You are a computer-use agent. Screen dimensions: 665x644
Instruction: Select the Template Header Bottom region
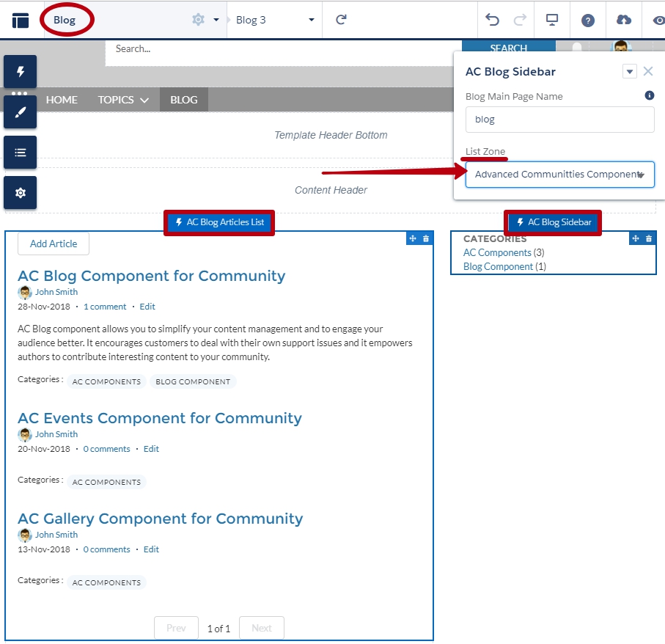coord(331,135)
